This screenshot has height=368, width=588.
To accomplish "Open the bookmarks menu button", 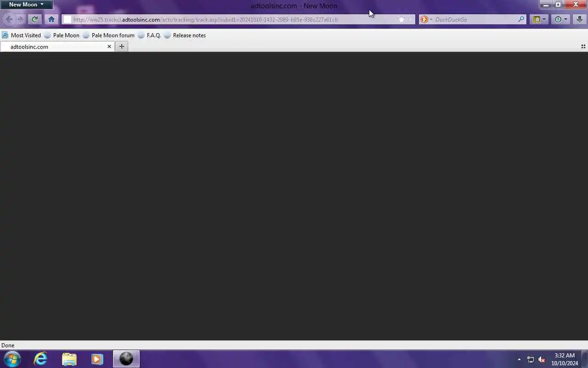I will coord(536,19).
